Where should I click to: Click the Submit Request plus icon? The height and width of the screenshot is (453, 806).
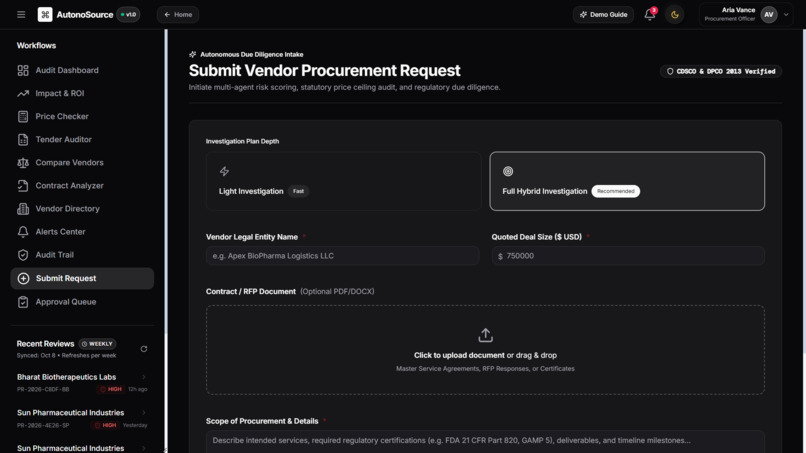pyautogui.click(x=23, y=278)
